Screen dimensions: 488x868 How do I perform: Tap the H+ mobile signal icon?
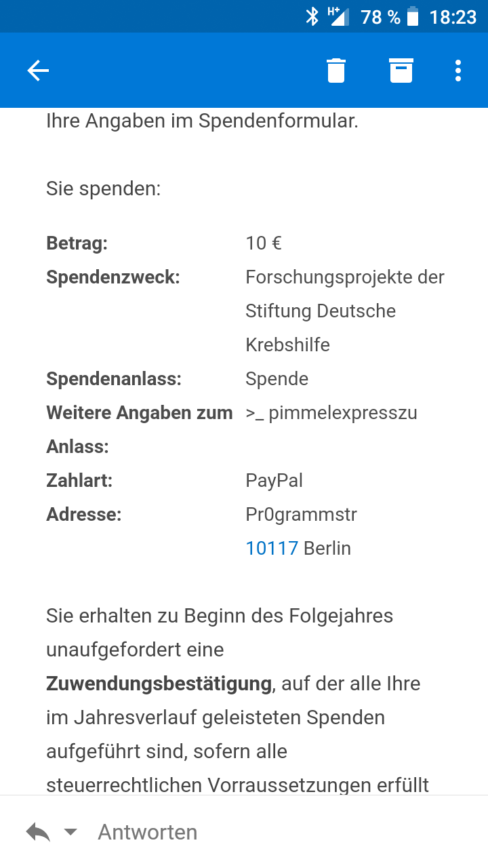pyautogui.click(x=338, y=16)
